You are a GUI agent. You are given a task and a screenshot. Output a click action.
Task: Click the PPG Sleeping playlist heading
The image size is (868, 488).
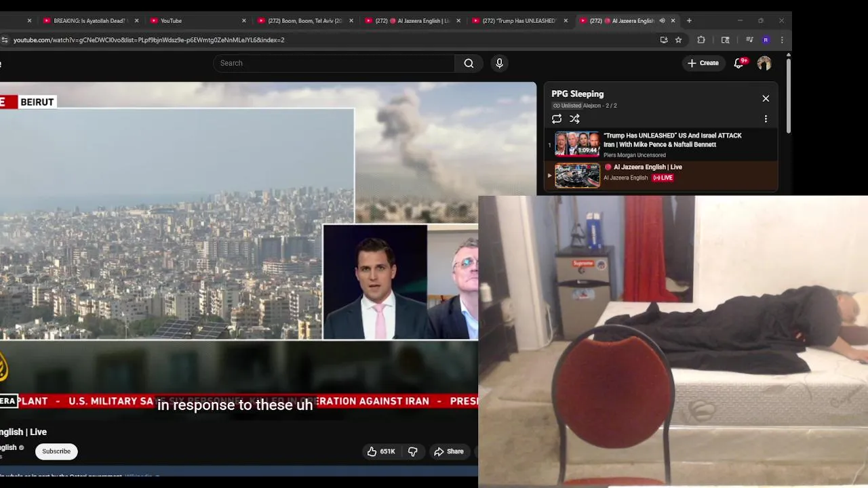click(x=577, y=94)
